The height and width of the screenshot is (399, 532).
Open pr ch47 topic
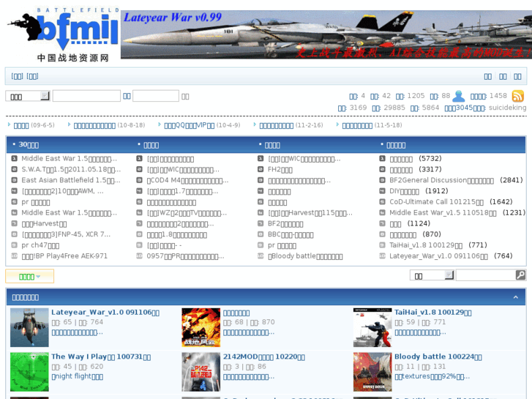click(40, 245)
